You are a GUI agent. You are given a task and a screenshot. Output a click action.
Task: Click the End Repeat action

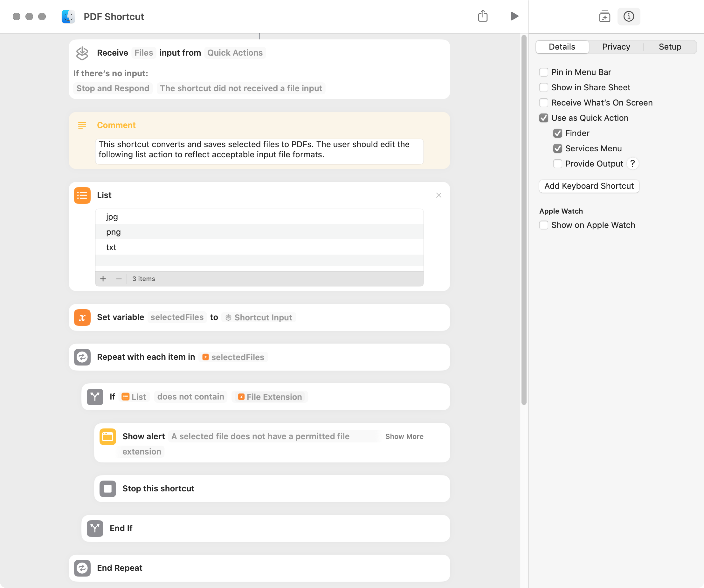coord(259,568)
